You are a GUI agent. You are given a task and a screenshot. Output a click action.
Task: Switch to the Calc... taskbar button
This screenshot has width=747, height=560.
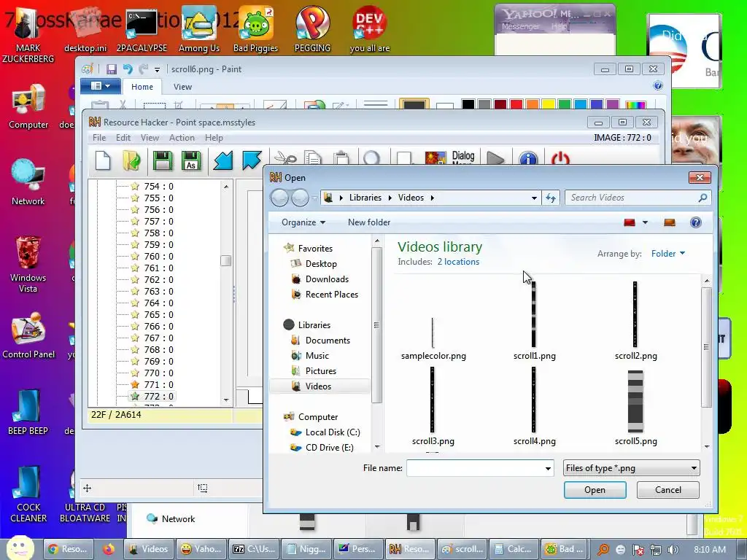click(514, 549)
